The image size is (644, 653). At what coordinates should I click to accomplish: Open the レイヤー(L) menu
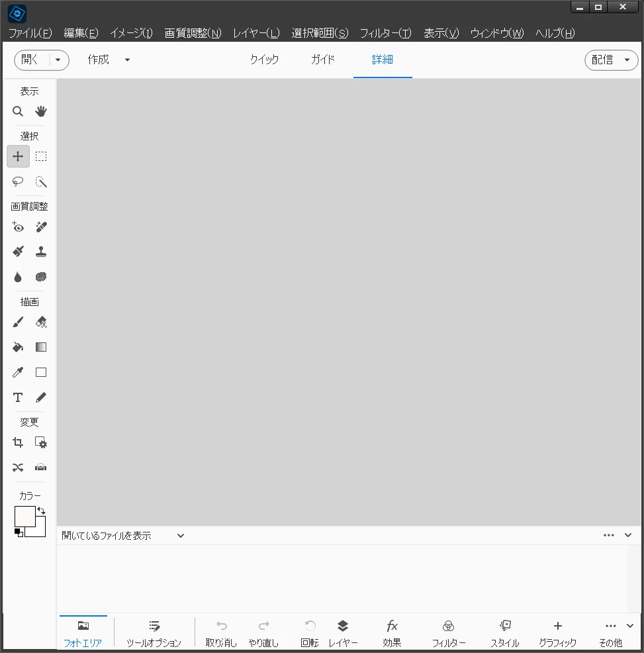pyautogui.click(x=256, y=33)
